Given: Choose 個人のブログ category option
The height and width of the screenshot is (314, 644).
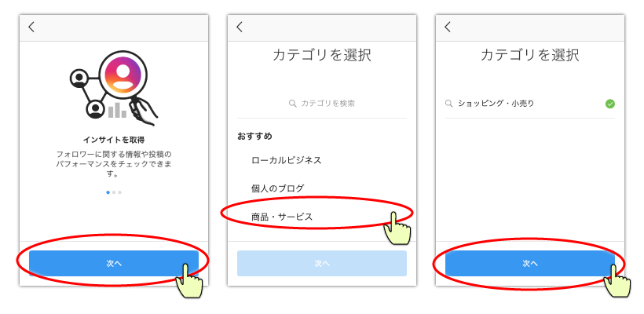Looking at the screenshot, I should [x=278, y=188].
